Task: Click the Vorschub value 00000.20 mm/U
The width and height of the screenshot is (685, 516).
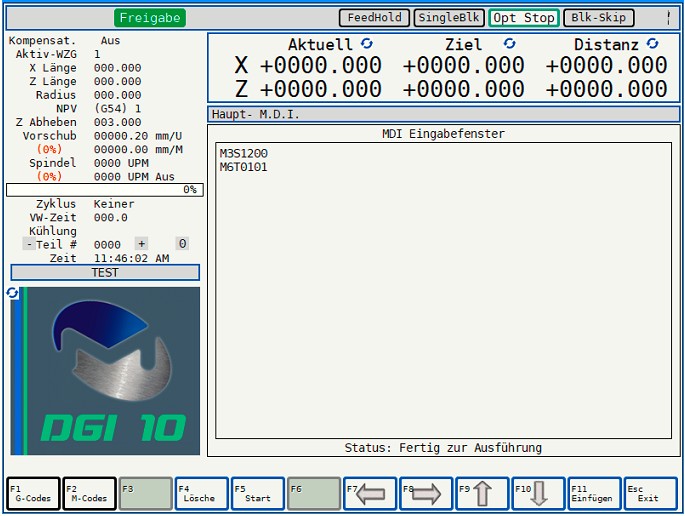Action: [138, 136]
